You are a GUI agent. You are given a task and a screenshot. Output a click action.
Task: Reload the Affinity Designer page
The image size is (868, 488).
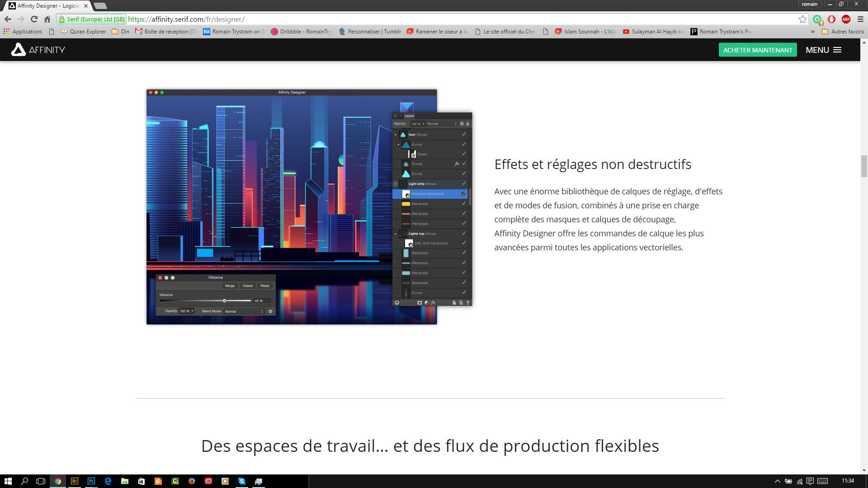click(34, 19)
